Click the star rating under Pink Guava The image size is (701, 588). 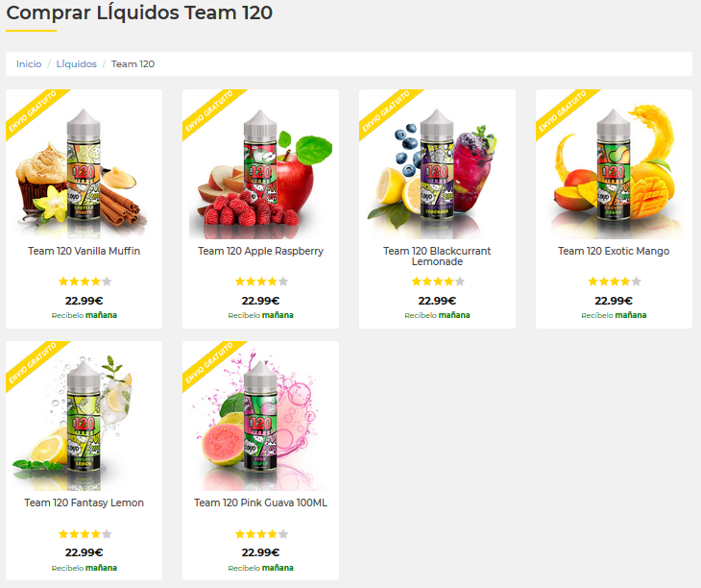pos(261,534)
